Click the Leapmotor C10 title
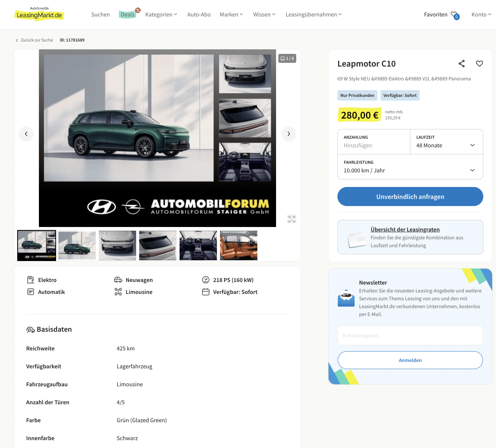 pyautogui.click(x=367, y=64)
